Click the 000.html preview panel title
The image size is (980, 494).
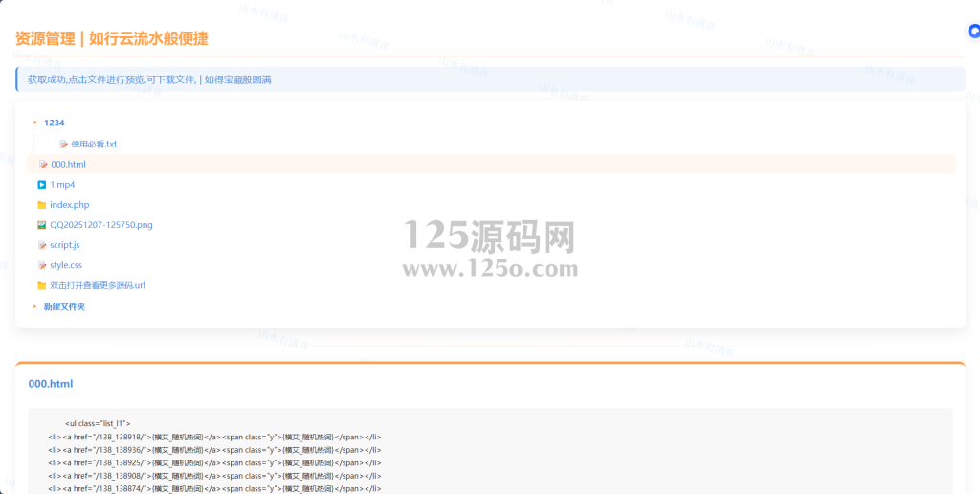(51, 384)
